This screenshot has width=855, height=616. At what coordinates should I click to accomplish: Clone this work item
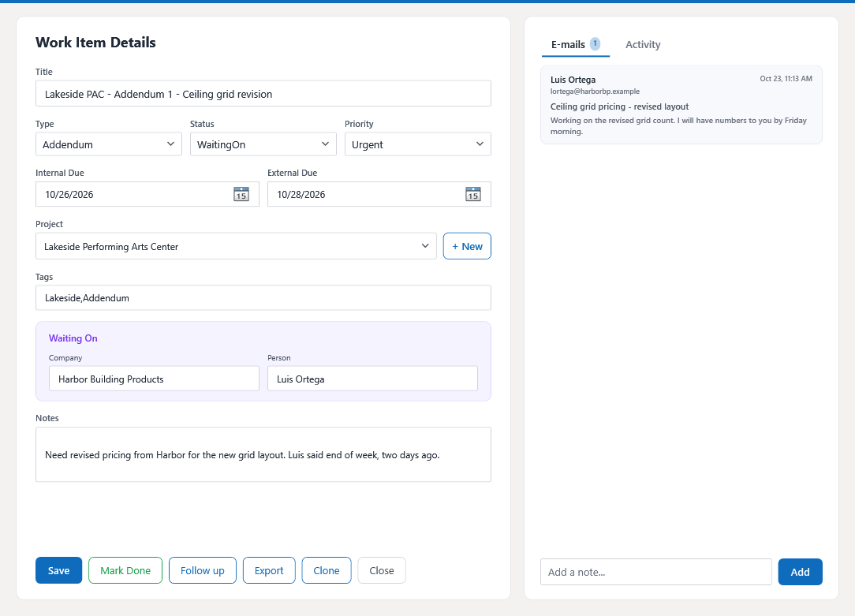pyautogui.click(x=326, y=570)
